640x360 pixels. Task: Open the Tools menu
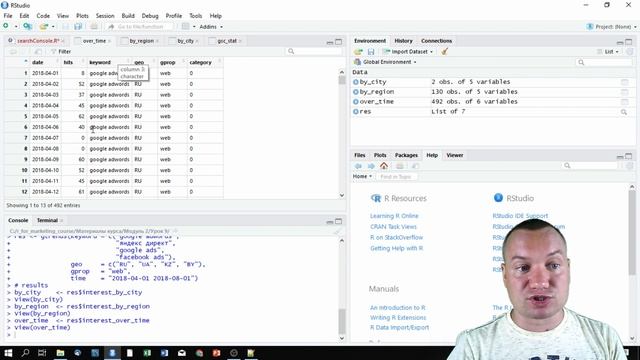coord(196,16)
